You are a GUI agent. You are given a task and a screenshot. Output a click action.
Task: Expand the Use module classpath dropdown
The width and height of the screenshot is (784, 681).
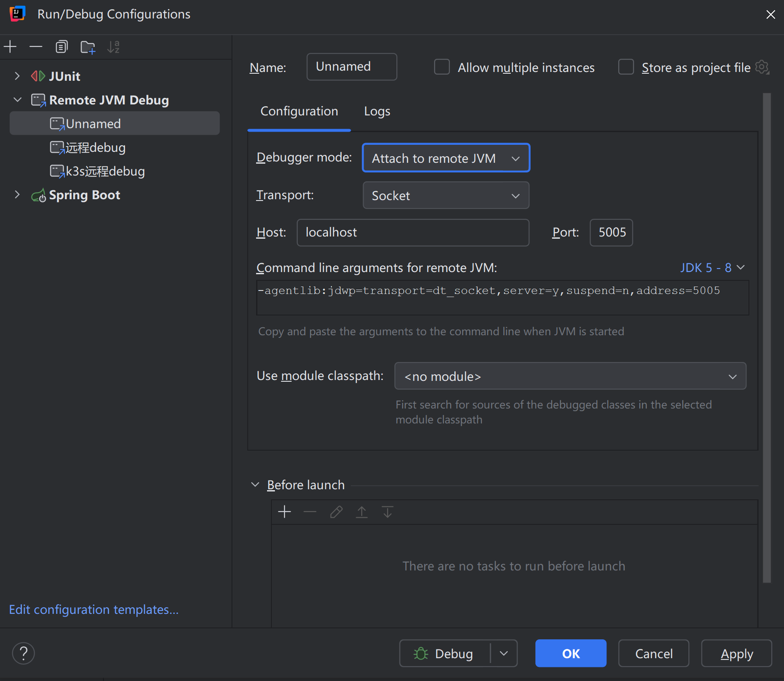tap(570, 376)
